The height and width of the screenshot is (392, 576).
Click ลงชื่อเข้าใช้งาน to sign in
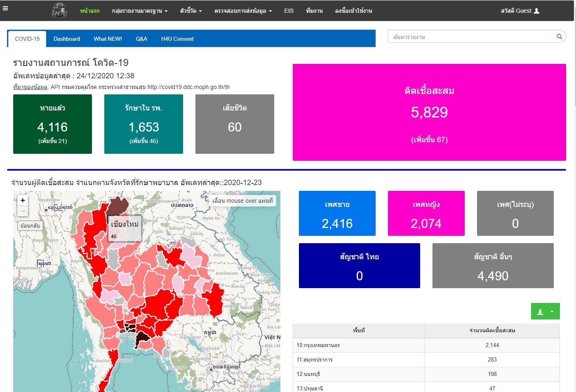353,11
